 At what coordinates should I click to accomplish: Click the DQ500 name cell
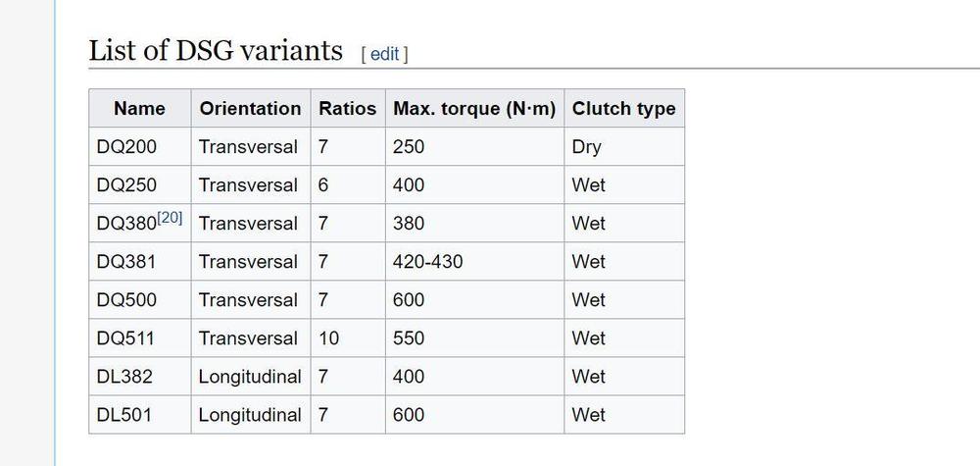click(126, 300)
